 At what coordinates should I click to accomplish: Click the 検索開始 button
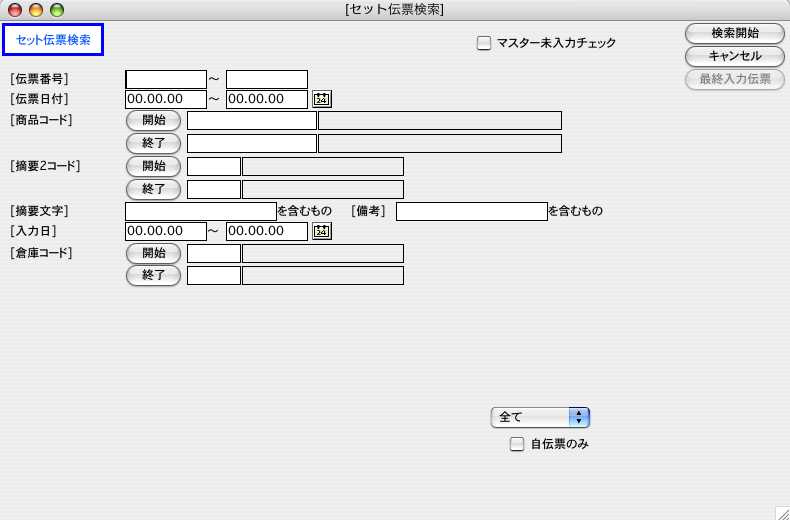pyautogui.click(x=734, y=33)
